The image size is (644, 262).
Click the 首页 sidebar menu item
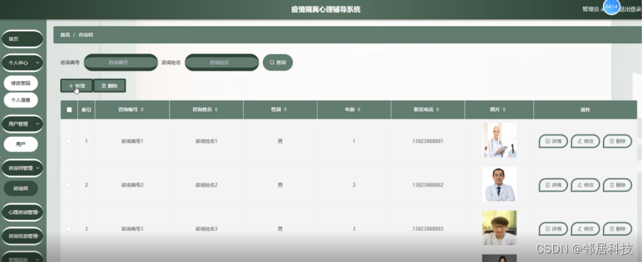22,39
